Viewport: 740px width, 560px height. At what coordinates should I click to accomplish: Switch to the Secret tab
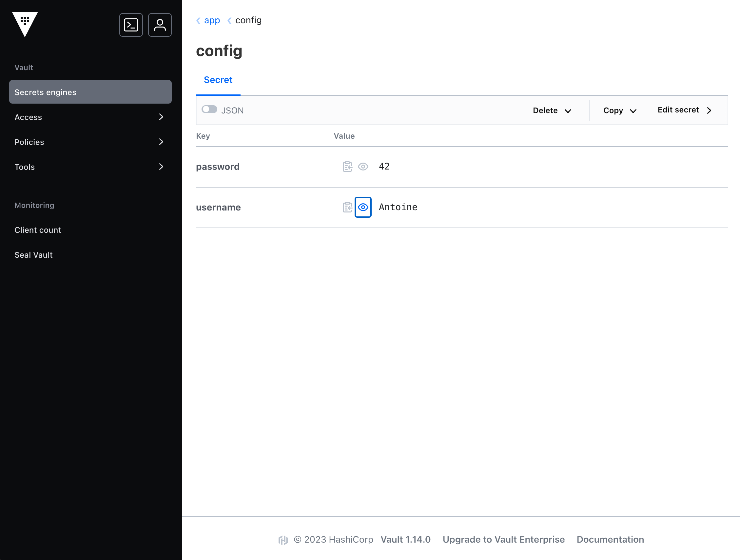[218, 80]
